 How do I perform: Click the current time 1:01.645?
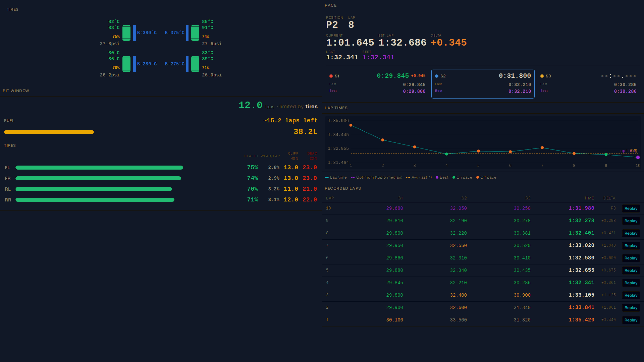pyautogui.click(x=350, y=43)
